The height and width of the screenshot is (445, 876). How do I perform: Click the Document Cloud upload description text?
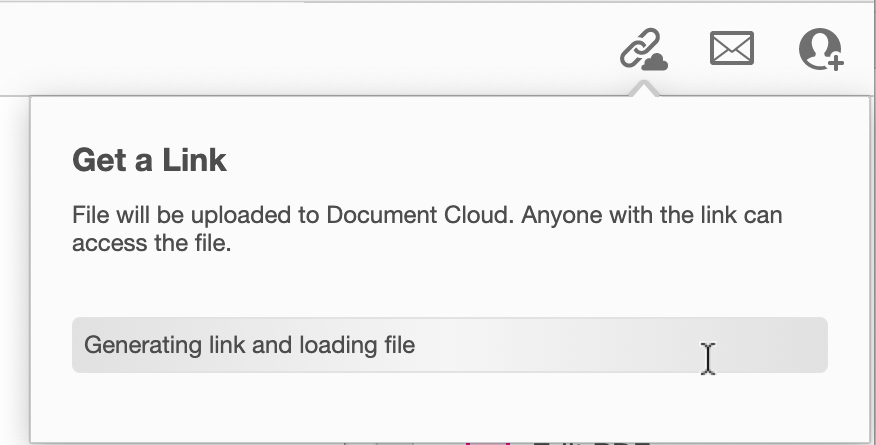[427, 229]
